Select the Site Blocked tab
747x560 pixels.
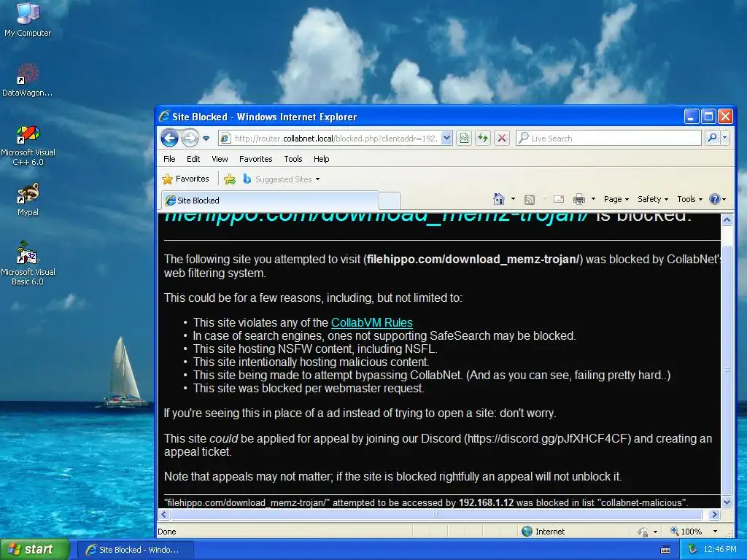(270, 201)
